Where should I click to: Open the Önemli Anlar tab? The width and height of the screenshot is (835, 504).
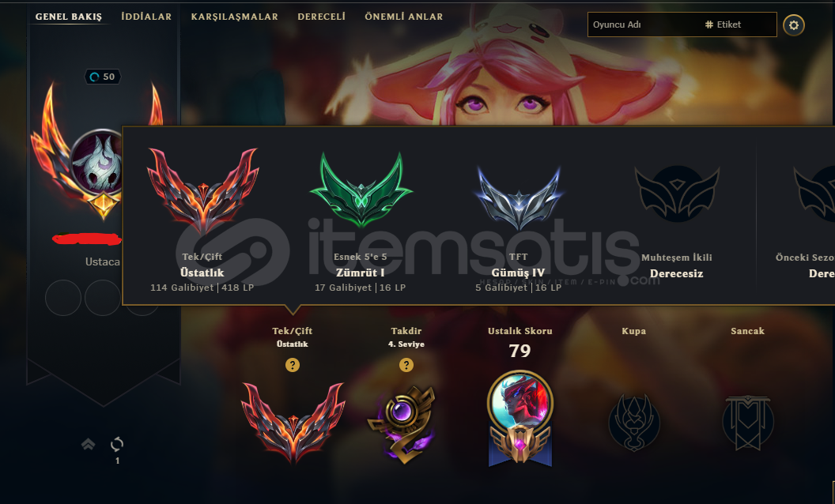click(403, 17)
